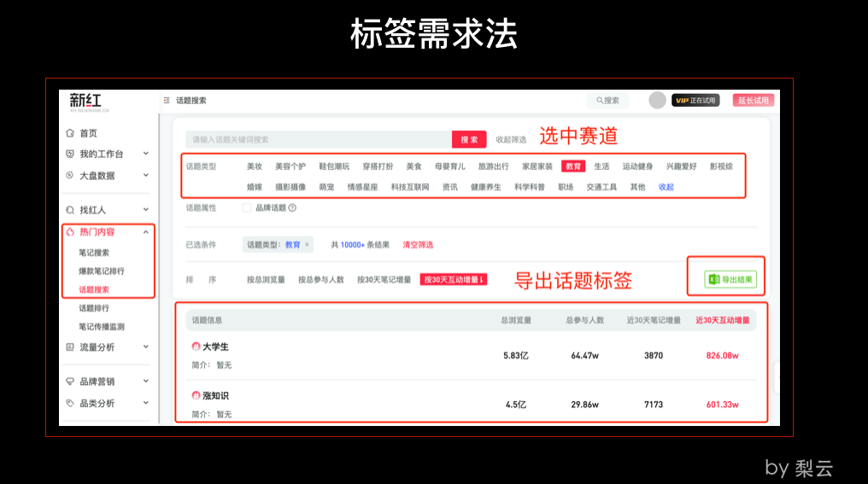The image size is (868, 484).
Task: Sort by 按总参与人数
Action: [321, 279]
